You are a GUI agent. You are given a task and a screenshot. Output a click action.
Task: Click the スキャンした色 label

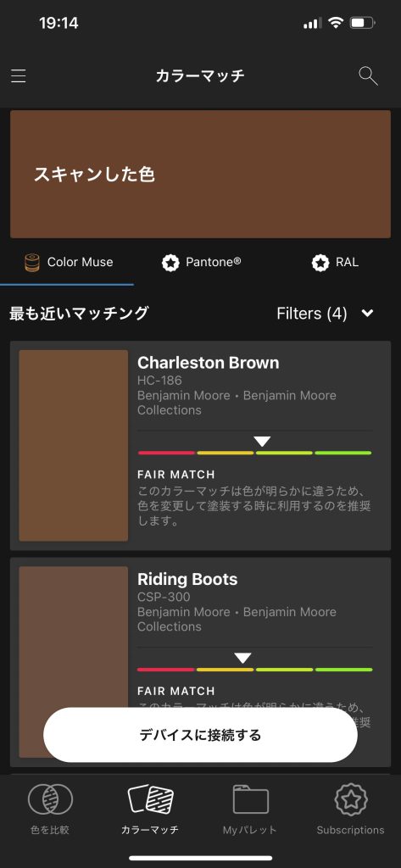(x=94, y=175)
